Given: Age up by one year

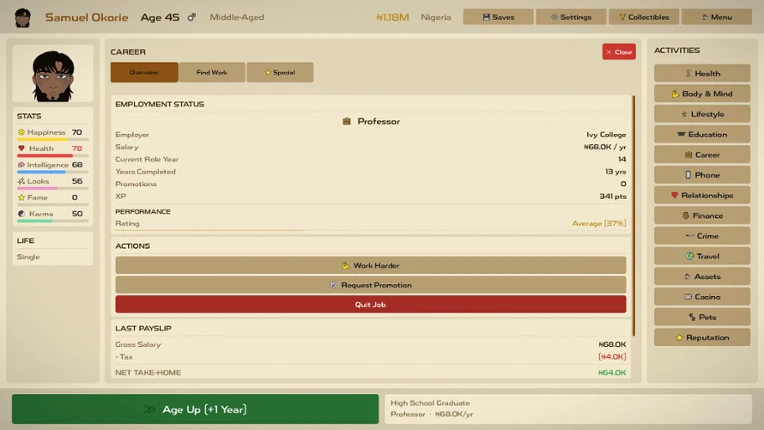Looking at the screenshot, I should (195, 409).
